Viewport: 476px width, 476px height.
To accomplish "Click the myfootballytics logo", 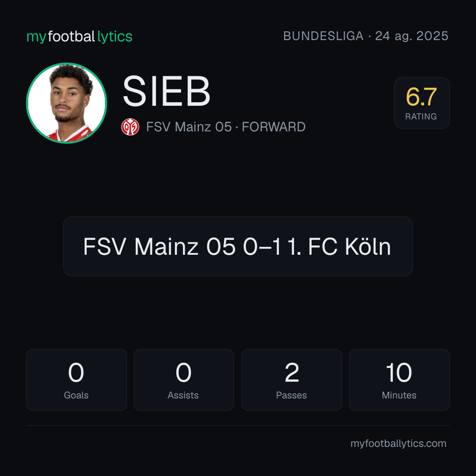I will (79, 37).
